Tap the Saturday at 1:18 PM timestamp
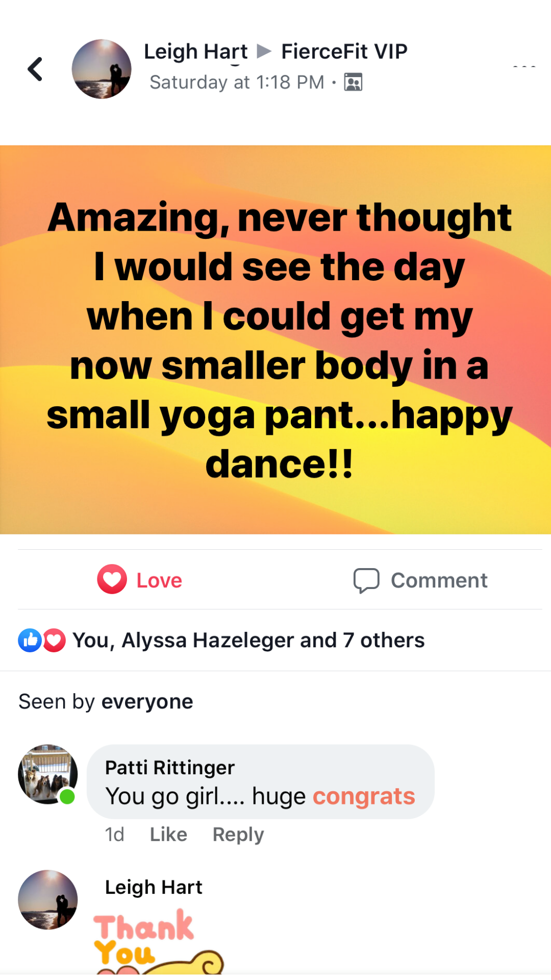 click(237, 82)
